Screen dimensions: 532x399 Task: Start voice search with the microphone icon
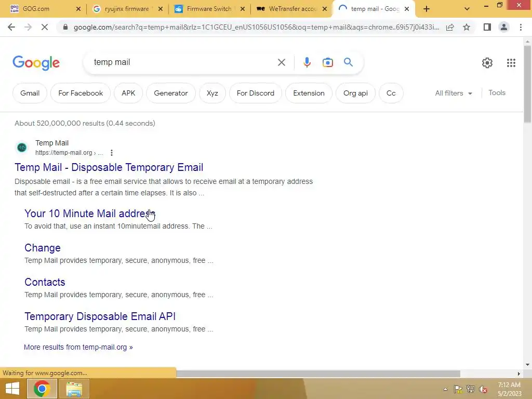pyautogui.click(x=307, y=62)
